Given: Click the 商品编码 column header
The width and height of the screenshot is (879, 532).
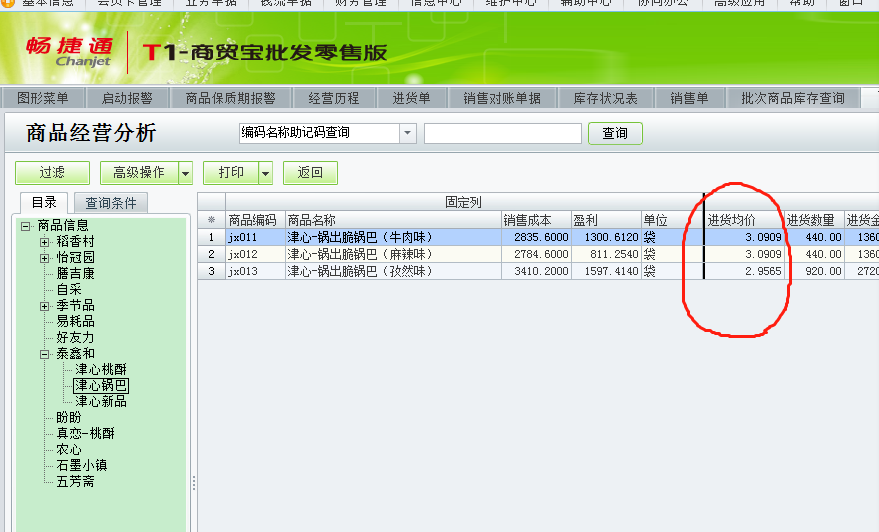Looking at the screenshot, I should coord(255,220).
